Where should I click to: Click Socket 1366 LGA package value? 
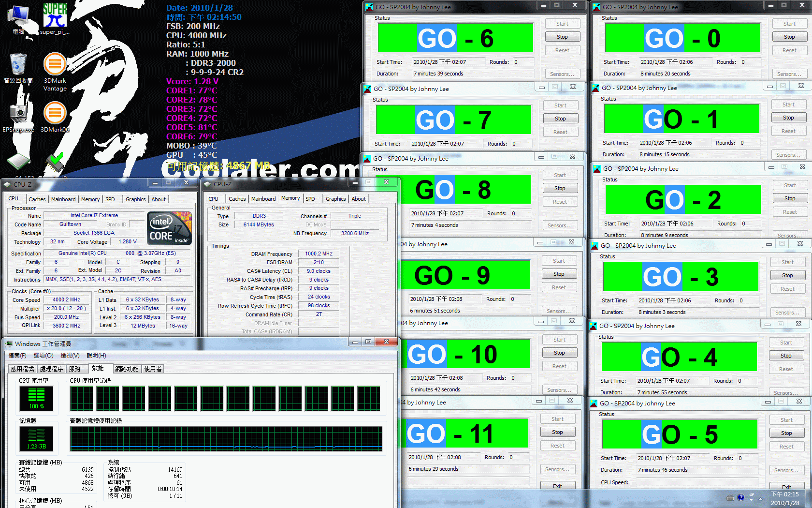coord(94,233)
